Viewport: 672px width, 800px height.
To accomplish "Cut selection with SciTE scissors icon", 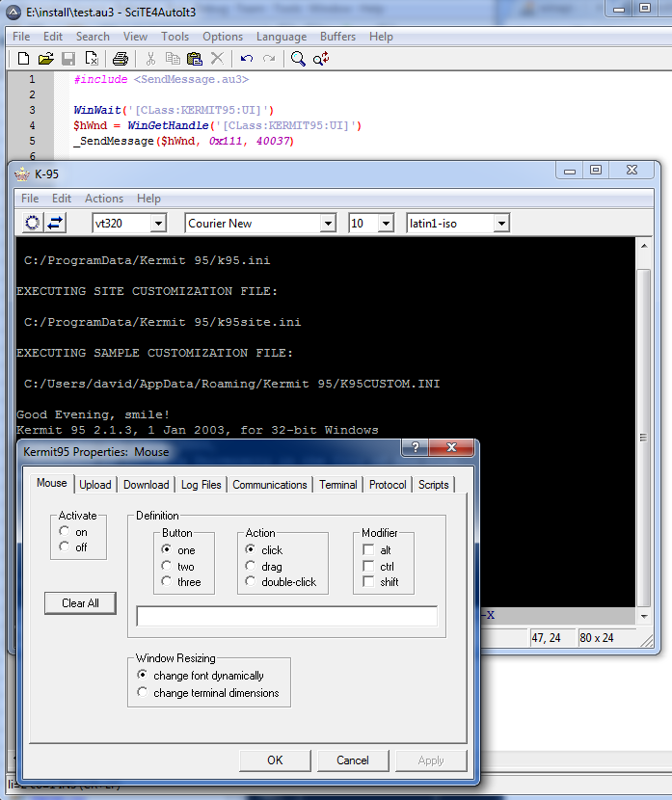I will (150, 59).
